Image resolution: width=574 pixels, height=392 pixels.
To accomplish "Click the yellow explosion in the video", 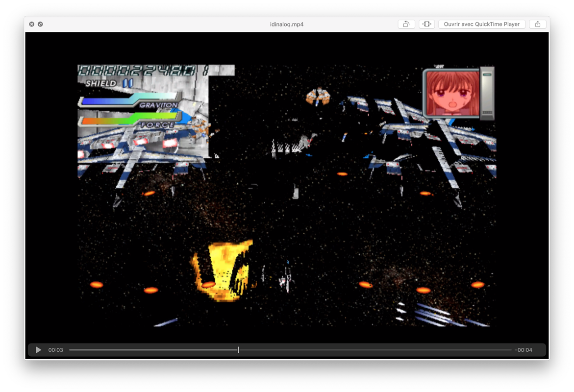I will (222, 270).
